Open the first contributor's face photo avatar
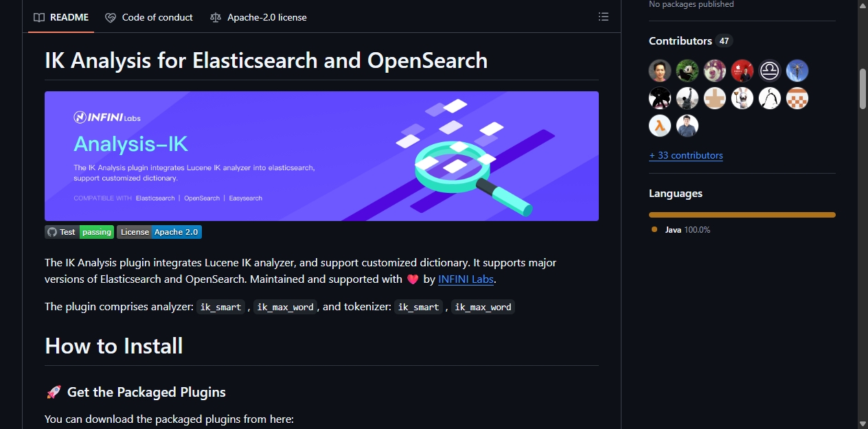 (660, 71)
